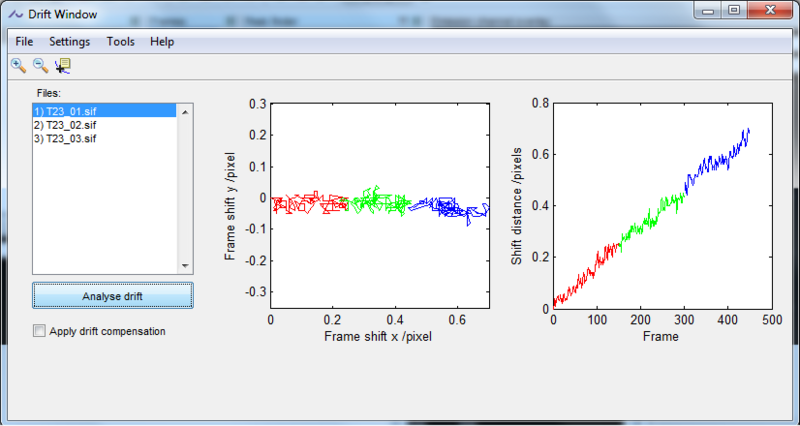Click the Files list scroll down arrow
This screenshot has width=800, height=426.
(x=184, y=266)
